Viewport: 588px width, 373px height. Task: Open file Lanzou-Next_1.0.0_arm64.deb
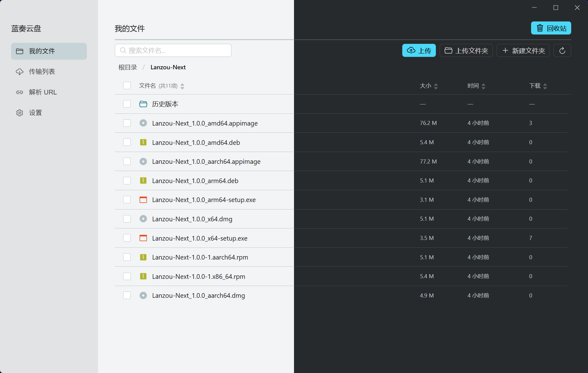(x=195, y=181)
